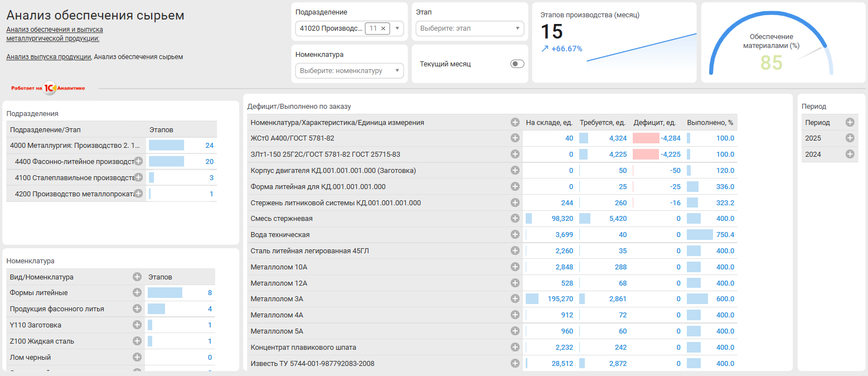Viewport: 868px width, 376px height.
Task: Expand the 2024 period row
Action: (850, 155)
